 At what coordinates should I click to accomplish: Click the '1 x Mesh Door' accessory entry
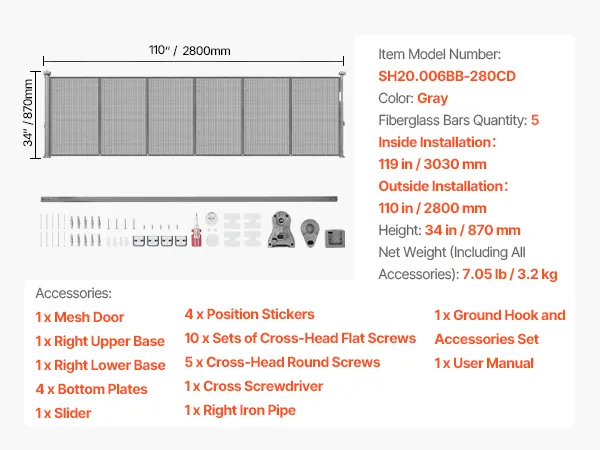(x=80, y=317)
